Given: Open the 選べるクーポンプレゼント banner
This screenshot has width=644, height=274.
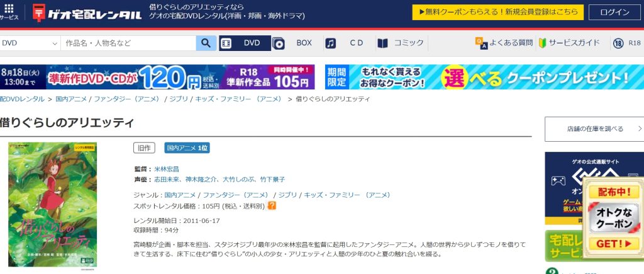Looking at the screenshot, I should (x=484, y=77).
